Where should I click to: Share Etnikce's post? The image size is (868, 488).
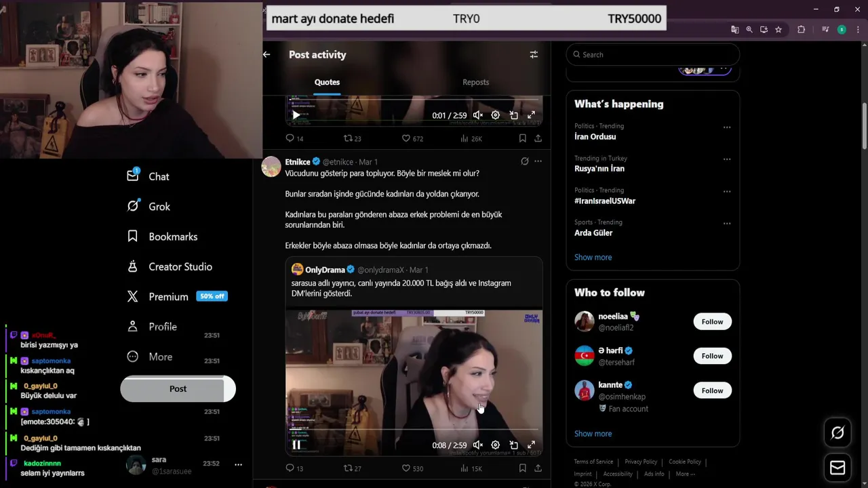pyautogui.click(x=538, y=468)
